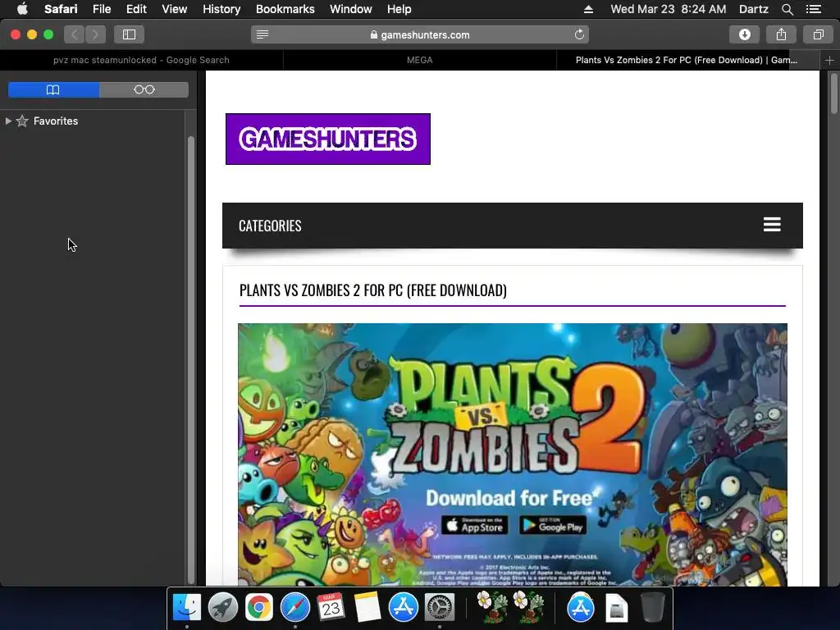Show tab overview icon
Screen dimensions: 840x630
pos(818,34)
